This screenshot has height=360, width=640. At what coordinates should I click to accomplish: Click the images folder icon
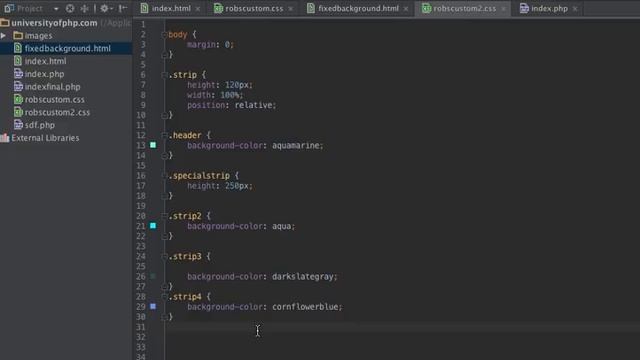click(18, 36)
